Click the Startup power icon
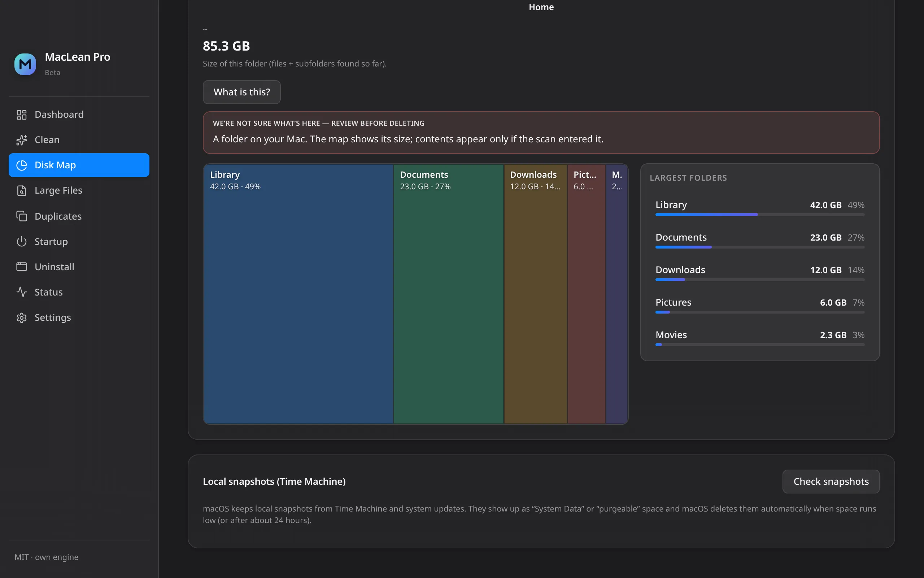The image size is (924, 578). coord(22,242)
